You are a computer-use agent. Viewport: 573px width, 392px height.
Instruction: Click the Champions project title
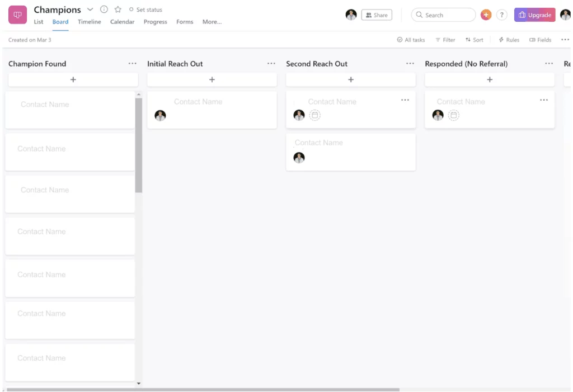click(x=58, y=10)
